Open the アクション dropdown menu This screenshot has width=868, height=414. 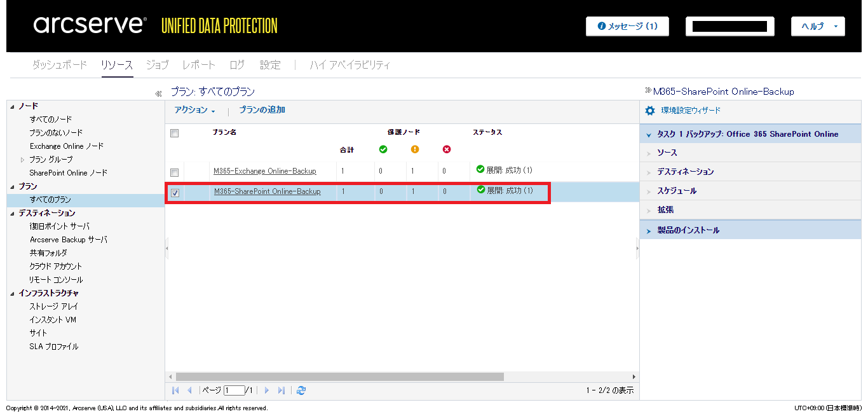[x=194, y=110]
